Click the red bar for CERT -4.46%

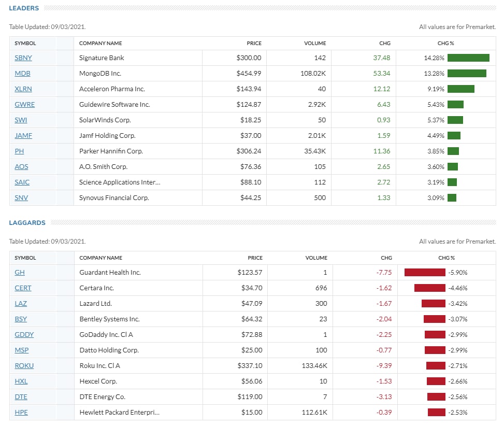click(430, 288)
